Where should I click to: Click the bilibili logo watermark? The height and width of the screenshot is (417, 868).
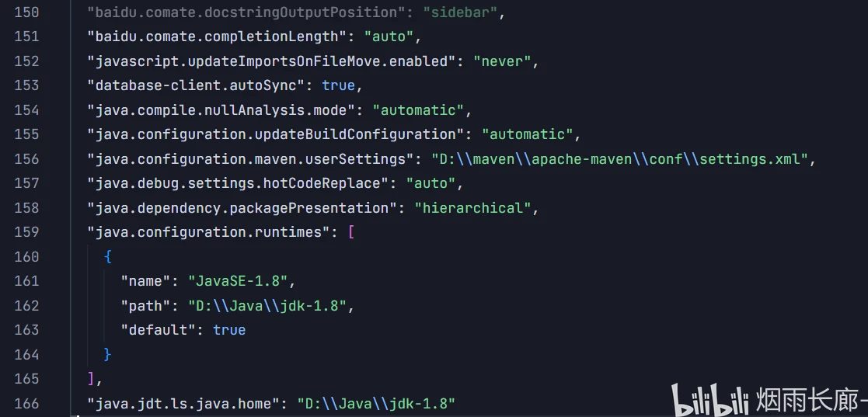711,399
